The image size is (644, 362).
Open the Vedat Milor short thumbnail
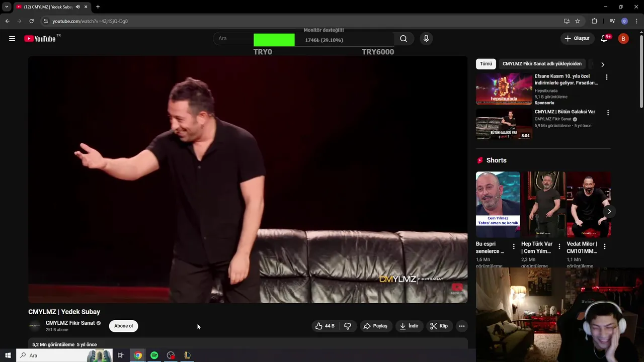(x=589, y=205)
